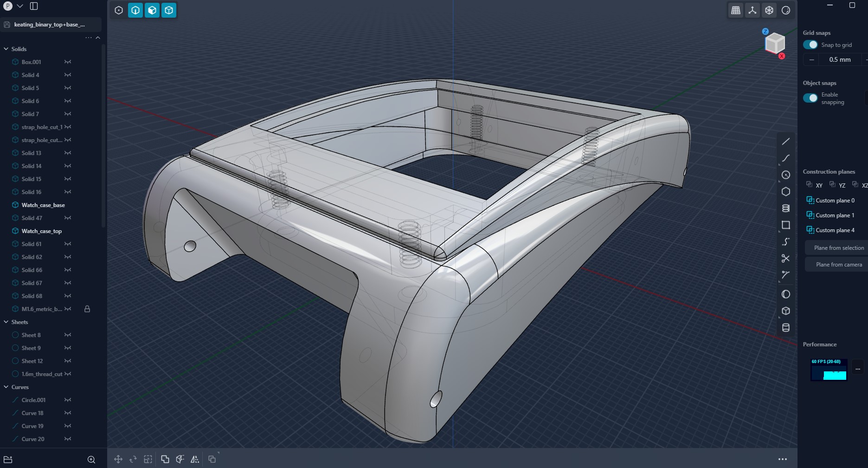Toggle visibility of Solid 47

click(68, 218)
